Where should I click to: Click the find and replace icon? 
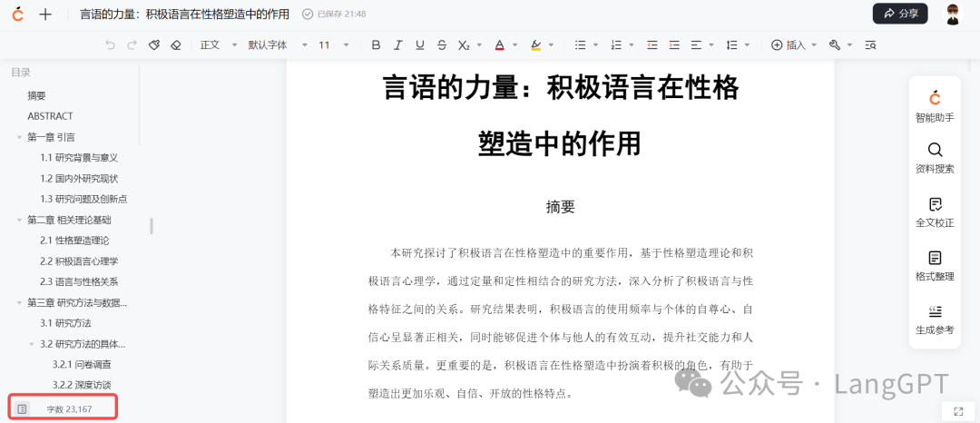(870, 45)
